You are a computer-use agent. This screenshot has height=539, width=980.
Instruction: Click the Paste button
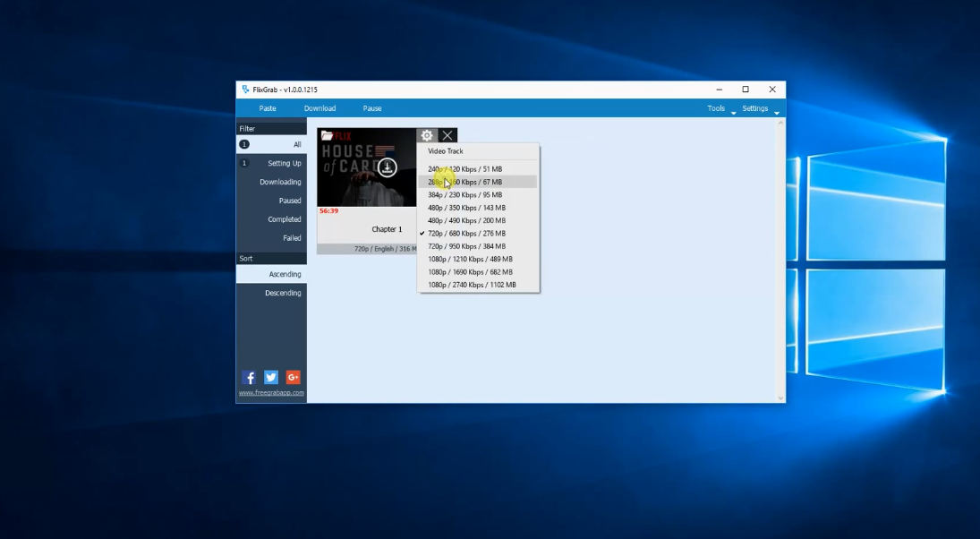click(x=268, y=108)
